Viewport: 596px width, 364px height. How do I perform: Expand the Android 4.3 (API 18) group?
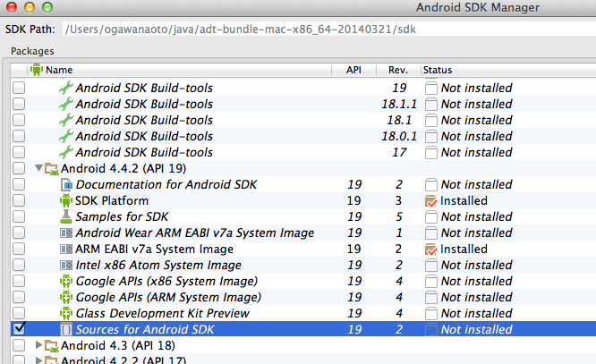click(38, 345)
